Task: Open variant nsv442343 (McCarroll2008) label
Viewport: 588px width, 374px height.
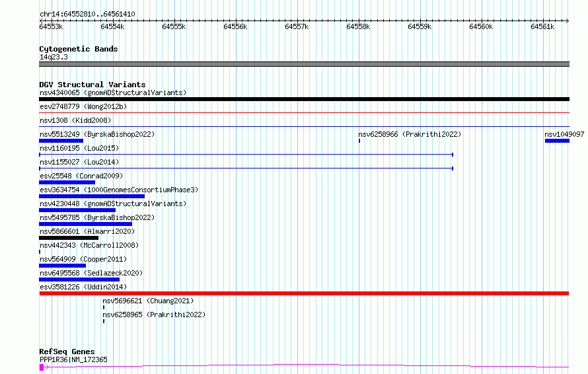Action: coord(89,245)
